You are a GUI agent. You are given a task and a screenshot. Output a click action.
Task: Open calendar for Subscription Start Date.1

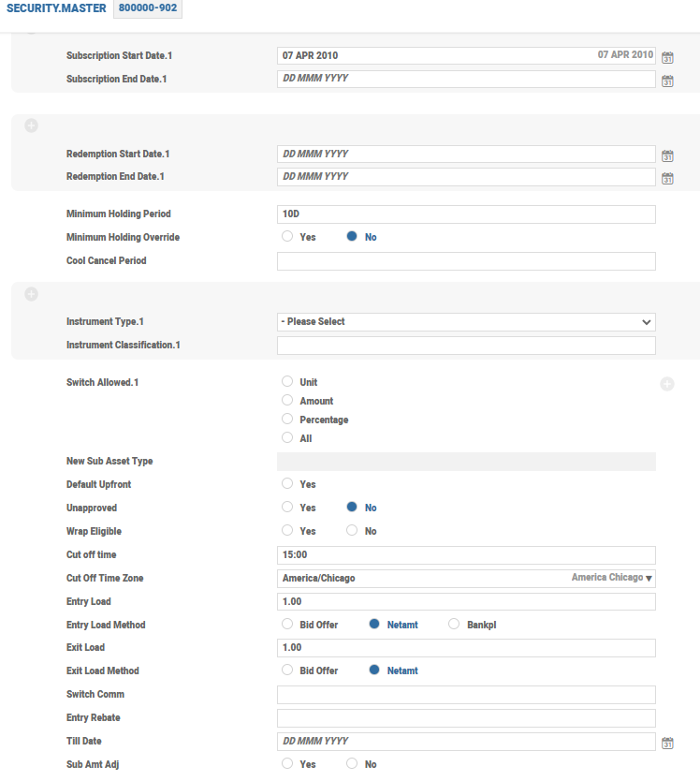tap(667, 57)
